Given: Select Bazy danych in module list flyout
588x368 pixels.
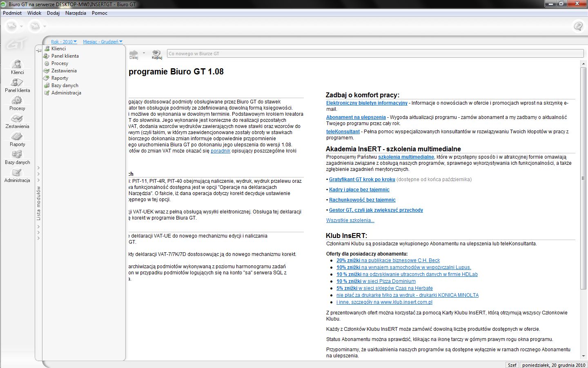Looking at the screenshot, I should coord(65,85).
